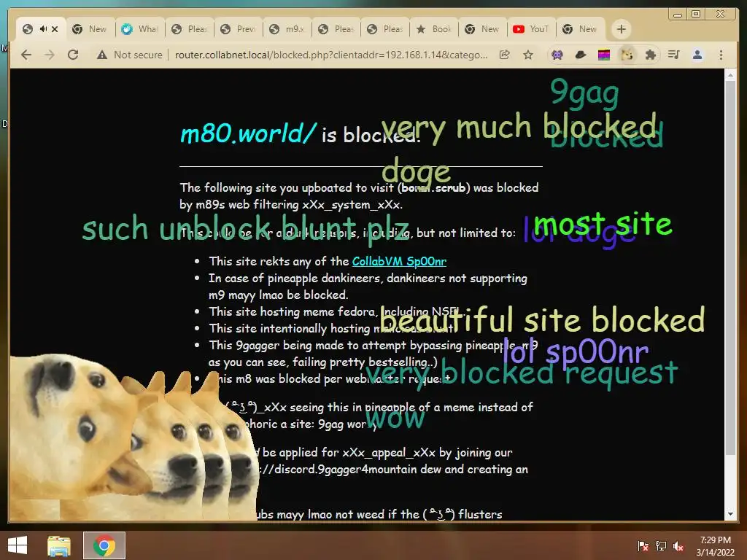Image resolution: width=747 pixels, height=560 pixels.
Task: Click the scrollbar down arrow
Action: (729, 514)
